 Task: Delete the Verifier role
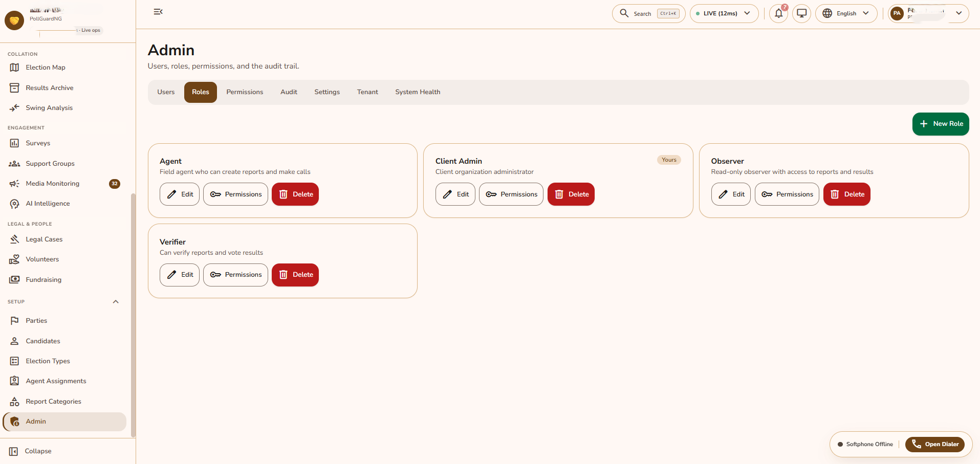point(295,275)
